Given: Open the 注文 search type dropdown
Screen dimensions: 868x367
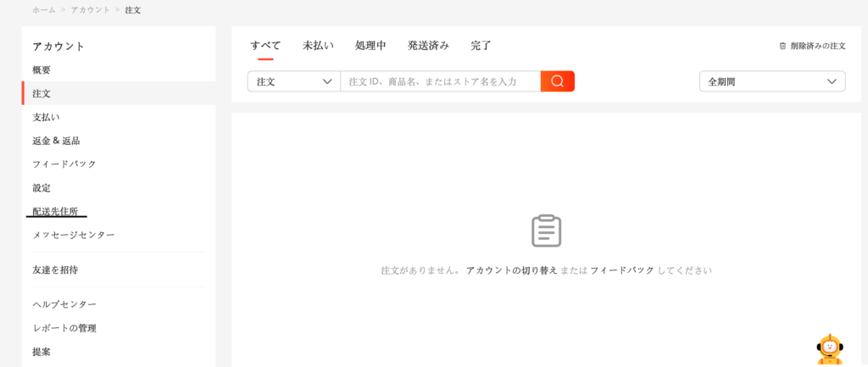Looking at the screenshot, I should (x=293, y=81).
